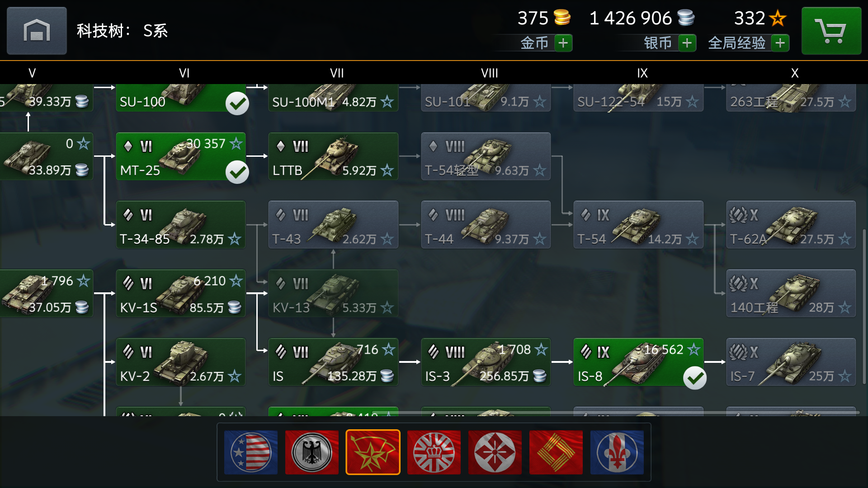Select the France fleur-de-lis flag
868x488 pixels.
point(617,452)
